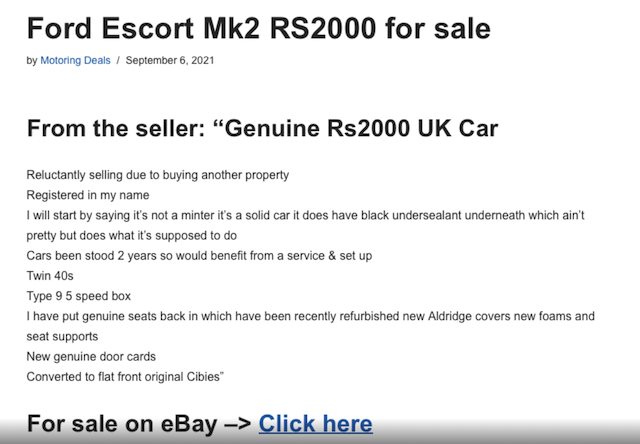
Task: Click the 'Twin 40s' text line
Action: pyautogui.click(x=52, y=275)
